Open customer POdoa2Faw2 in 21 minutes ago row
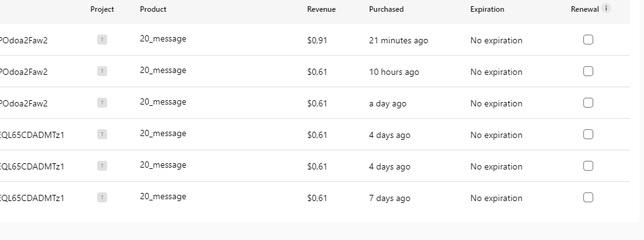Image resolution: width=644 pixels, height=240 pixels. tap(24, 40)
